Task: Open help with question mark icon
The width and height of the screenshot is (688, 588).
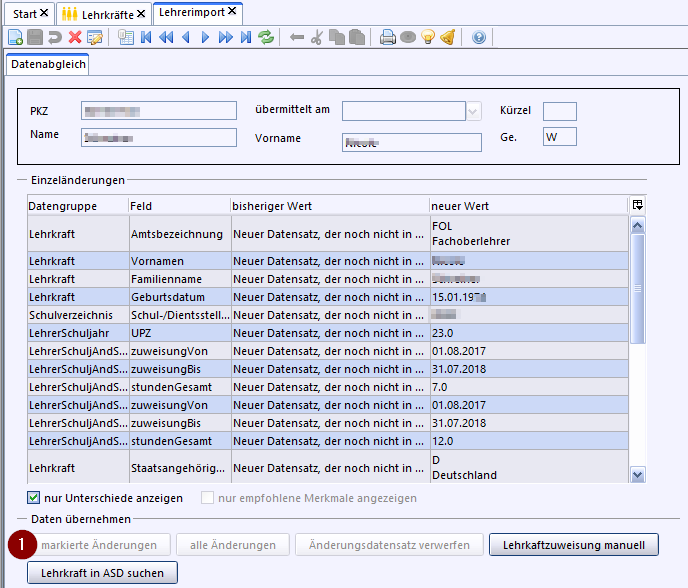Action: (x=479, y=37)
